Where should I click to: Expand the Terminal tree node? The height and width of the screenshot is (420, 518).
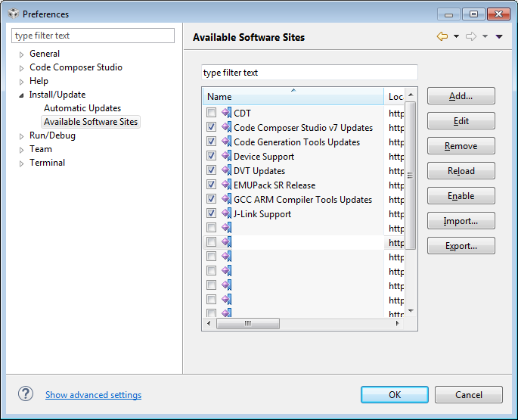click(21, 163)
